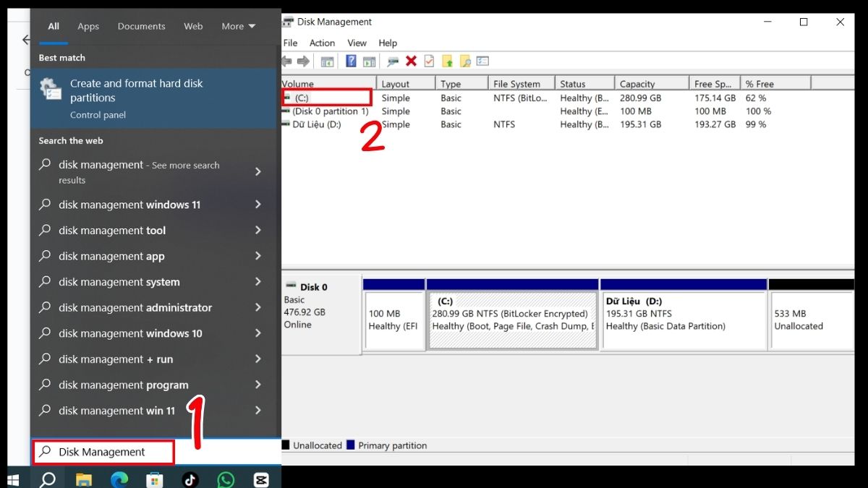The image size is (868, 488).
Task: Switch to the Documents search tab
Action: point(141,26)
